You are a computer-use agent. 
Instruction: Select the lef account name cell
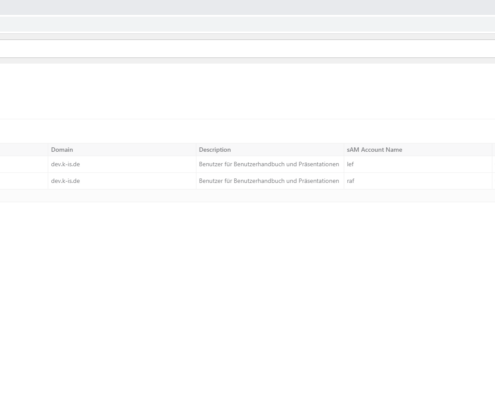point(350,164)
